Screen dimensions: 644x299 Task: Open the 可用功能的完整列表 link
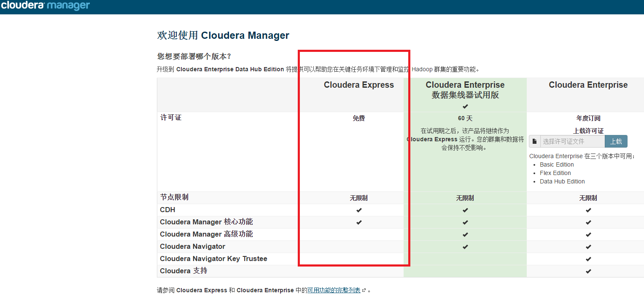coord(334,290)
